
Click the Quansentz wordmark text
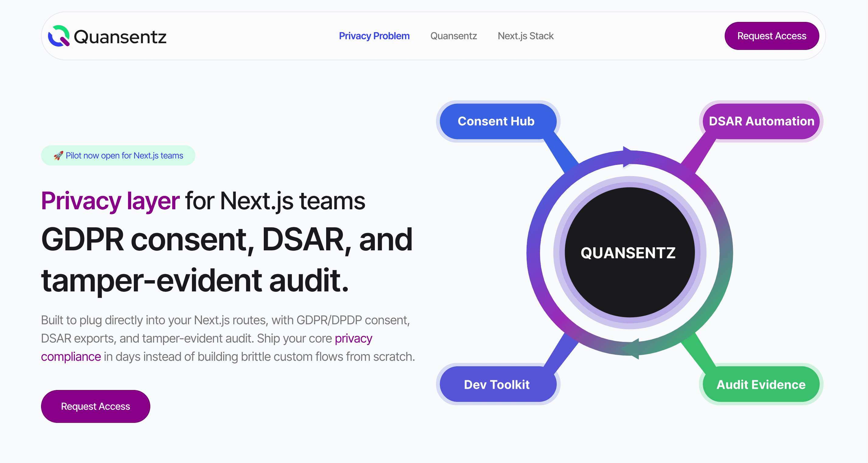(x=120, y=37)
